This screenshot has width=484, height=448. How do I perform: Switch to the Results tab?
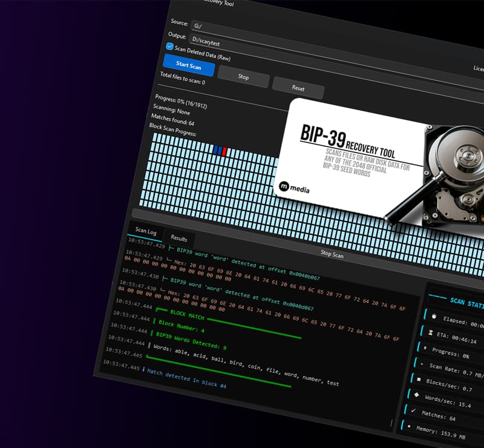click(x=178, y=238)
